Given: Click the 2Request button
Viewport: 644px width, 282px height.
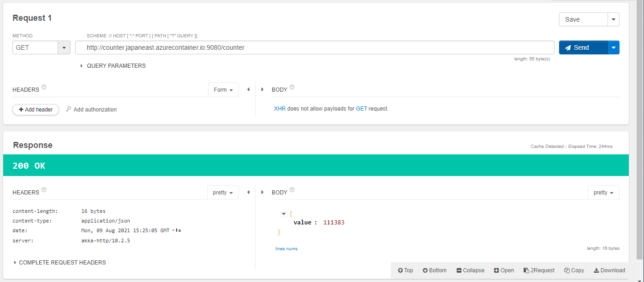Looking at the screenshot, I should click(x=539, y=270).
